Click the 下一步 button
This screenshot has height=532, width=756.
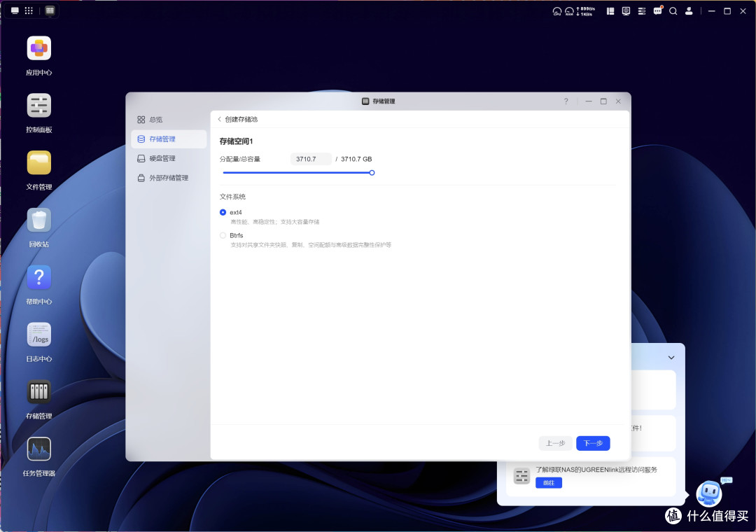593,443
